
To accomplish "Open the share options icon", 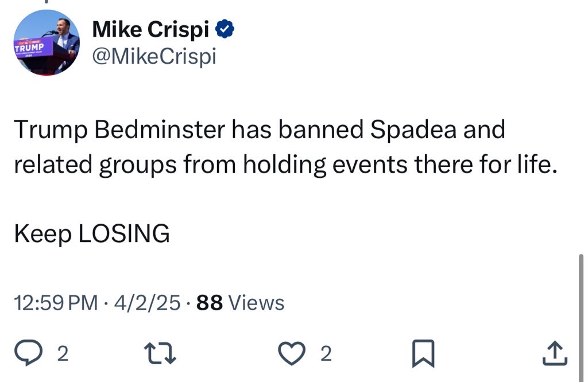I will coord(555,353).
